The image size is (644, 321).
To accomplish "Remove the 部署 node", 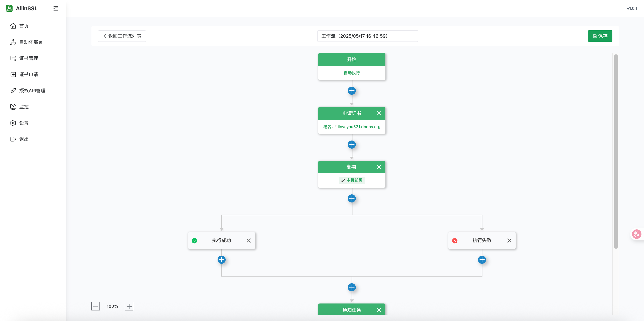I will click(379, 167).
